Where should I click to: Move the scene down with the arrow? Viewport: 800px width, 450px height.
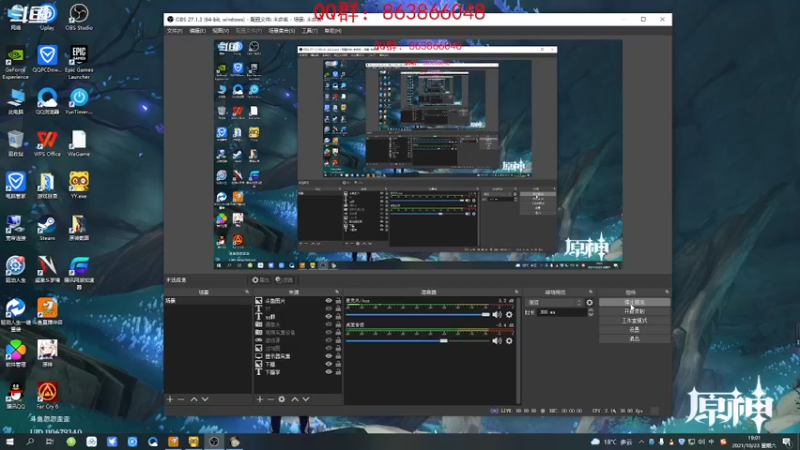pos(205,399)
